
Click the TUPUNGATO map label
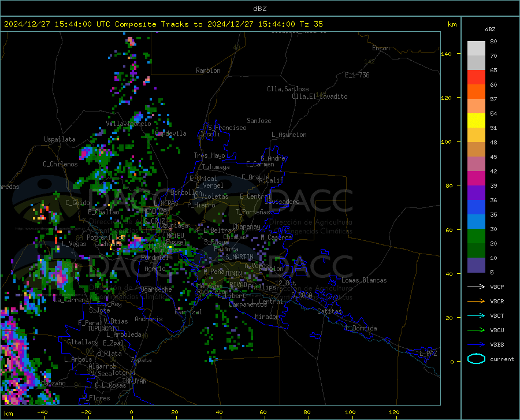click(103, 329)
